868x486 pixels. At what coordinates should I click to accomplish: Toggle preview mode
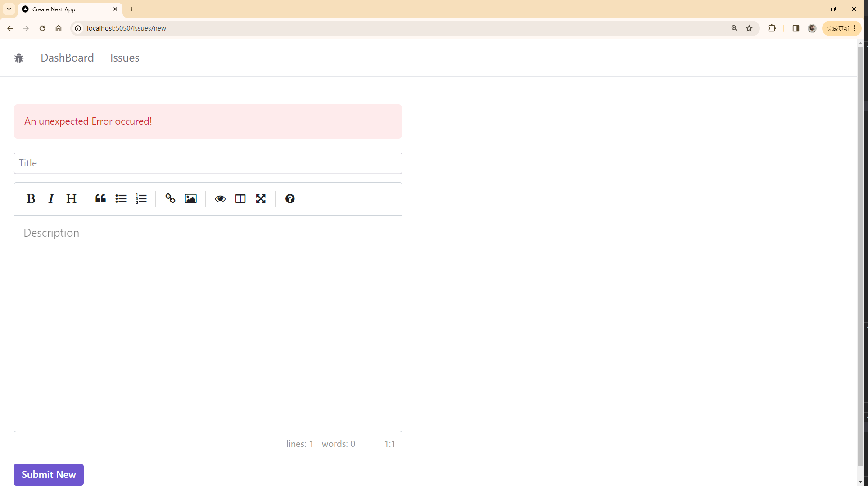click(x=220, y=198)
